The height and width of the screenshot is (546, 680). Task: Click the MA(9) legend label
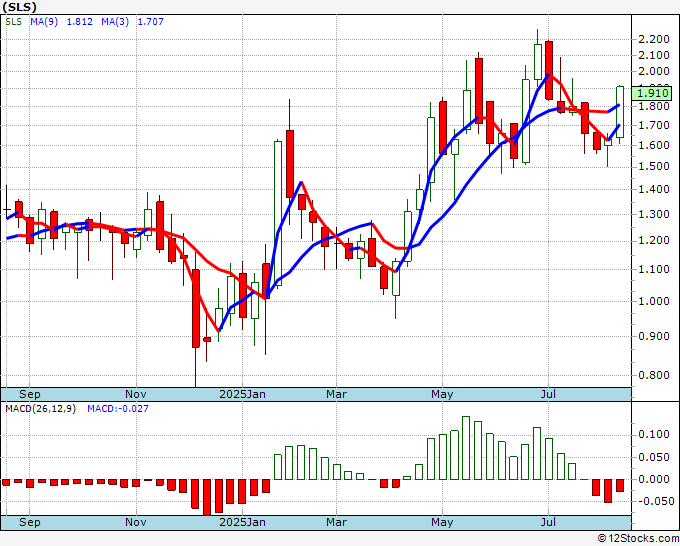click(x=44, y=22)
